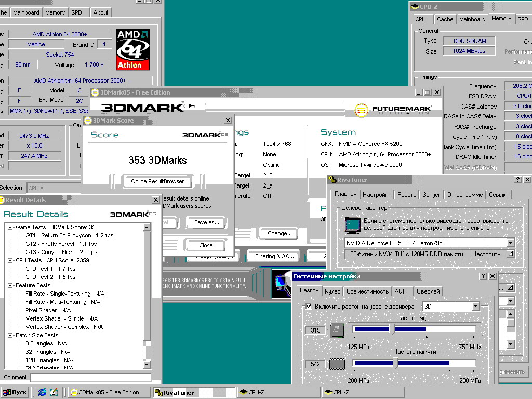The width and height of the screenshot is (532, 399).
Task: Click the Result Details scroll up arrow
Action: pos(147,227)
